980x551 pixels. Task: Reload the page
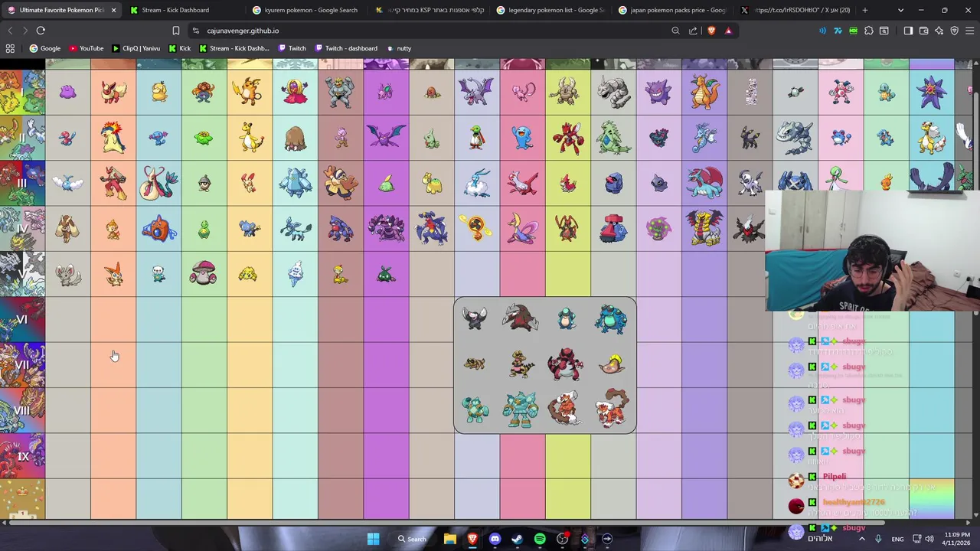(x=41, y=31)
